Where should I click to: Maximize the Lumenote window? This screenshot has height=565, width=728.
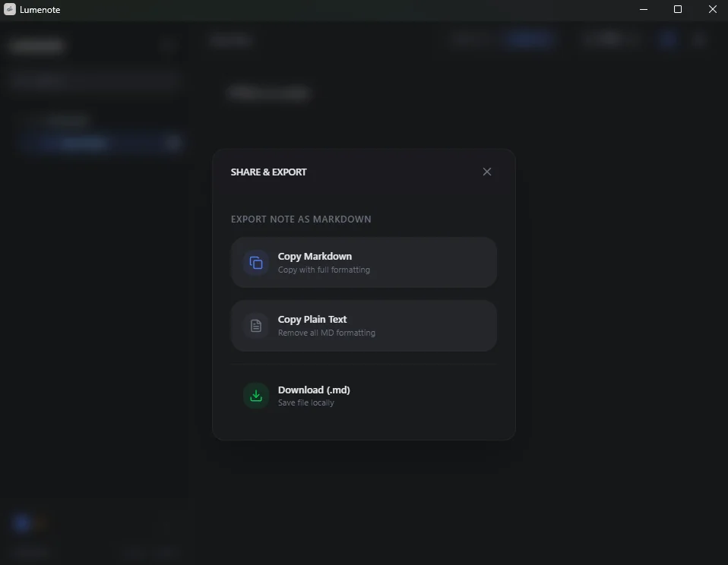click(678, 9)
